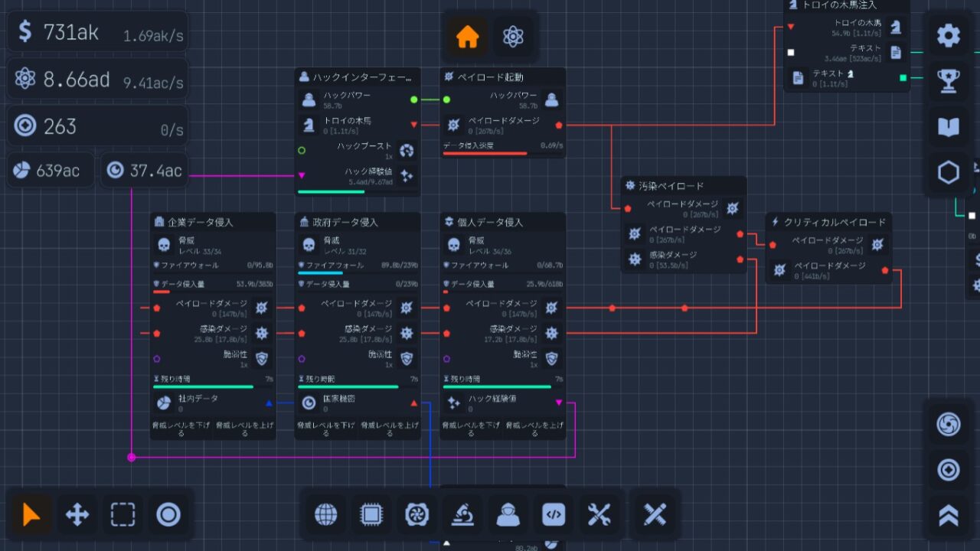Click the hexagon icon in the right sidebar
The image size is (980, 551).
tap(948, 173)
